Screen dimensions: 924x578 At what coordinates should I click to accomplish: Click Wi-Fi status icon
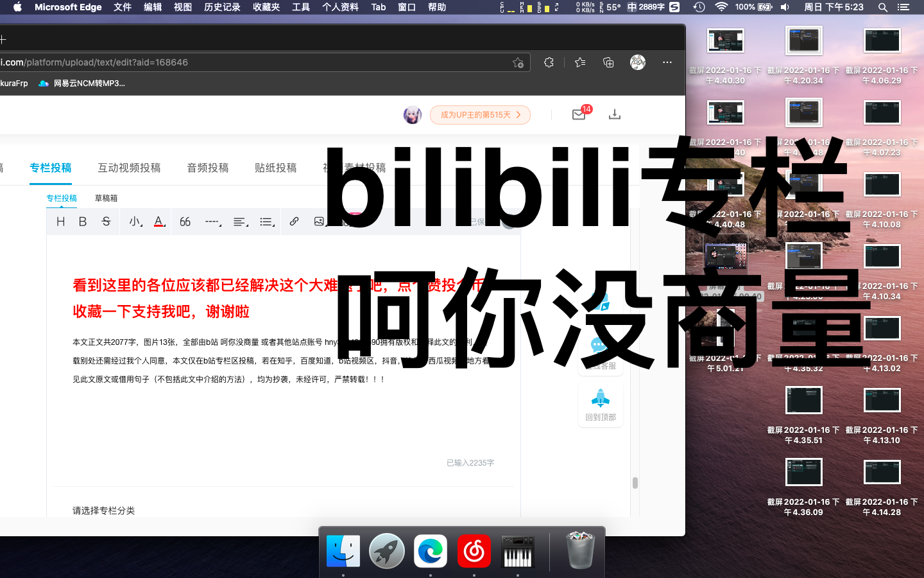[x=721, y=7]
